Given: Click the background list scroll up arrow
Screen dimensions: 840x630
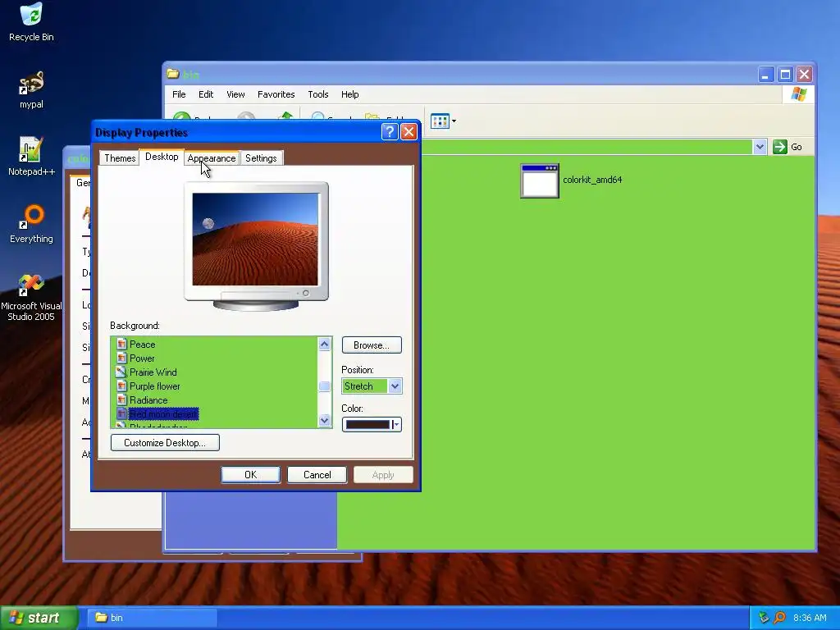Looking at the screenshot, I should [x=324, y=344].
